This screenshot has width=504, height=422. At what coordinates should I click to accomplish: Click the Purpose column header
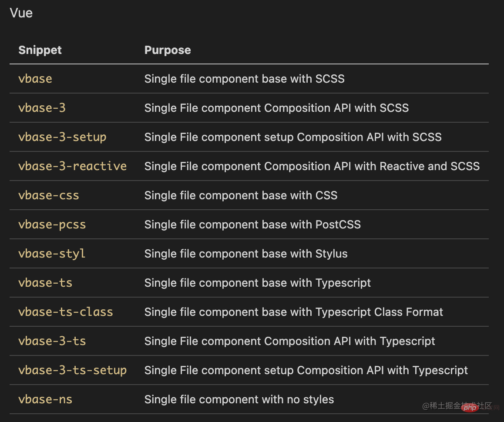pyautogui.click(x=168, y=50)
